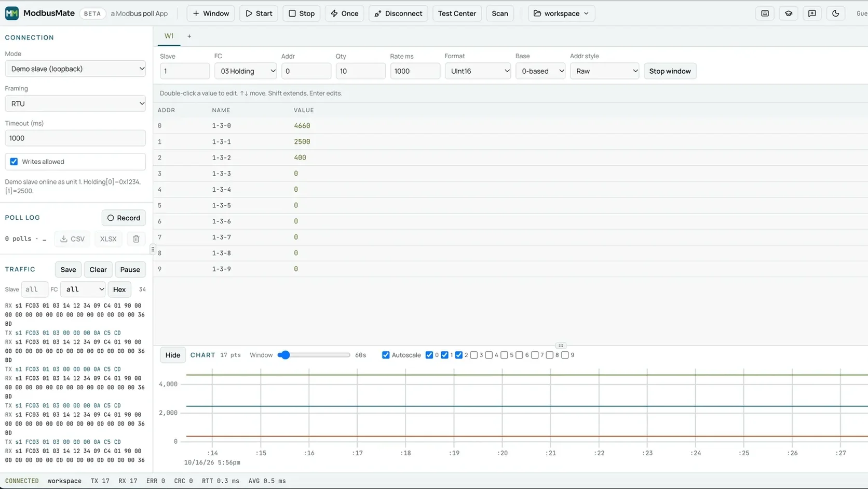Open Base 0-based dropdown
This screenshot has height=489, width=868.
pos(540,71)
